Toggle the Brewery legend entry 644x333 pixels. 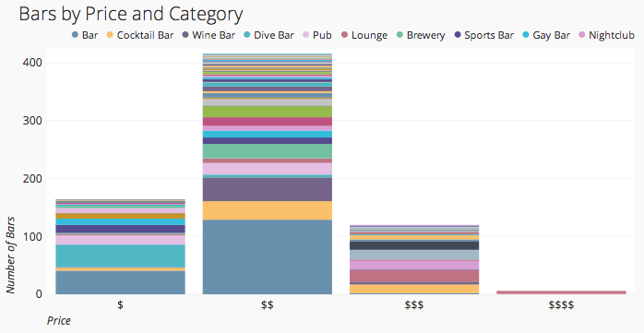(421, 35)
